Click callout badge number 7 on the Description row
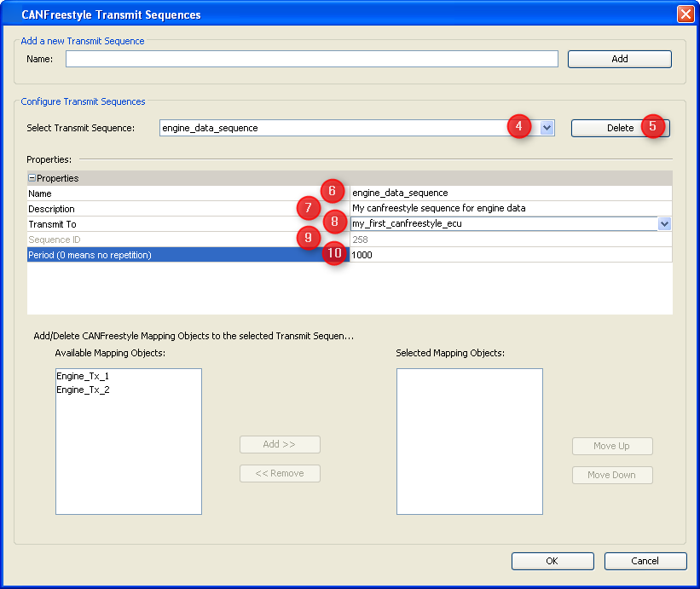The image size is (700, 589). pyautogui.click(x=308, y=207)
